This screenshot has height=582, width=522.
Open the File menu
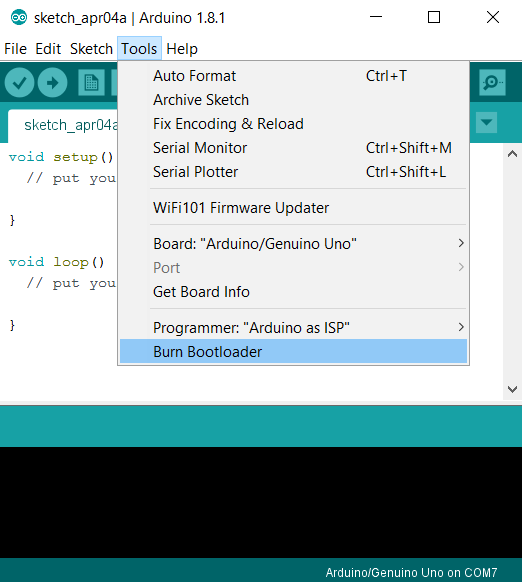[x=16, y=49]
